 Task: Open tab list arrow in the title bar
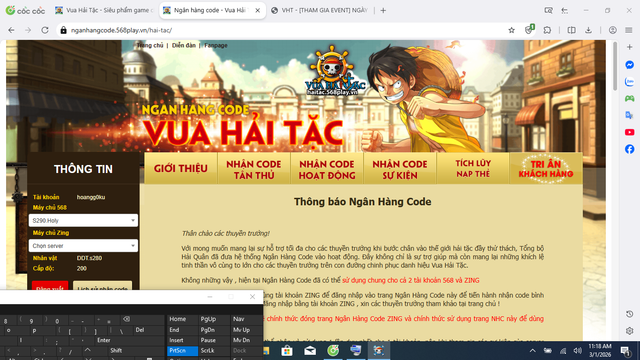[565, 11]
